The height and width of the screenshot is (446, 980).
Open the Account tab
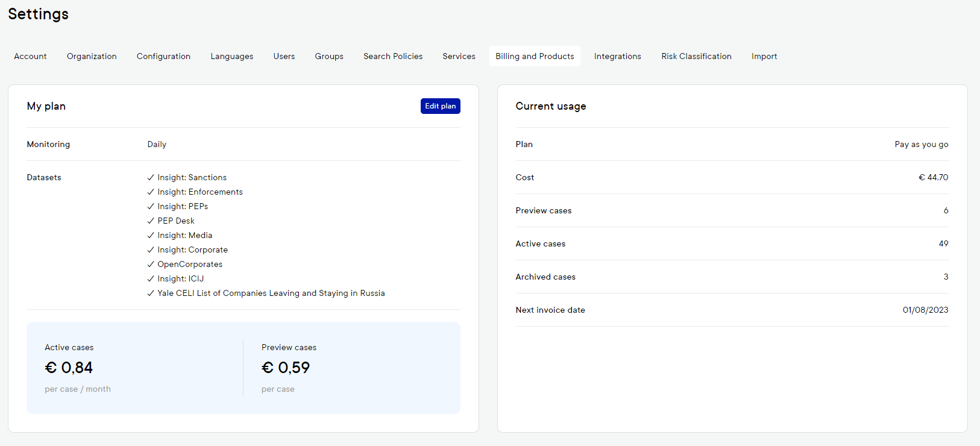(30, 56)
